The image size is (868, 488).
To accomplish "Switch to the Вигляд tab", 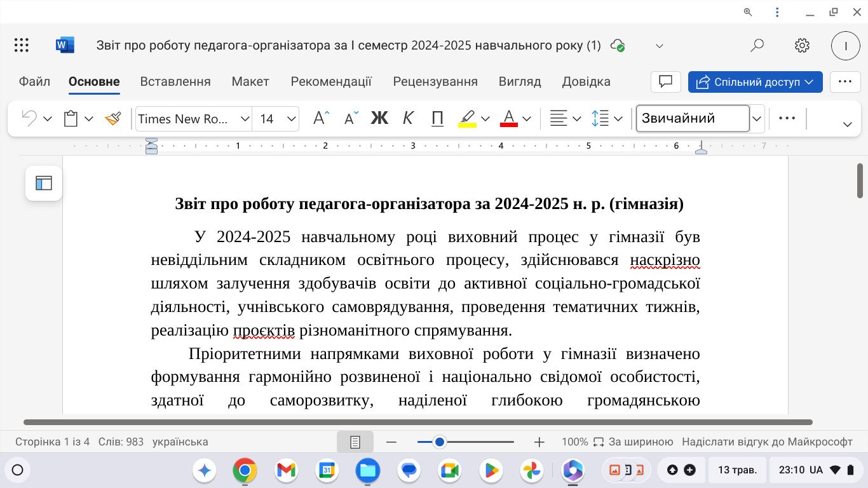I will click(520, 81).
